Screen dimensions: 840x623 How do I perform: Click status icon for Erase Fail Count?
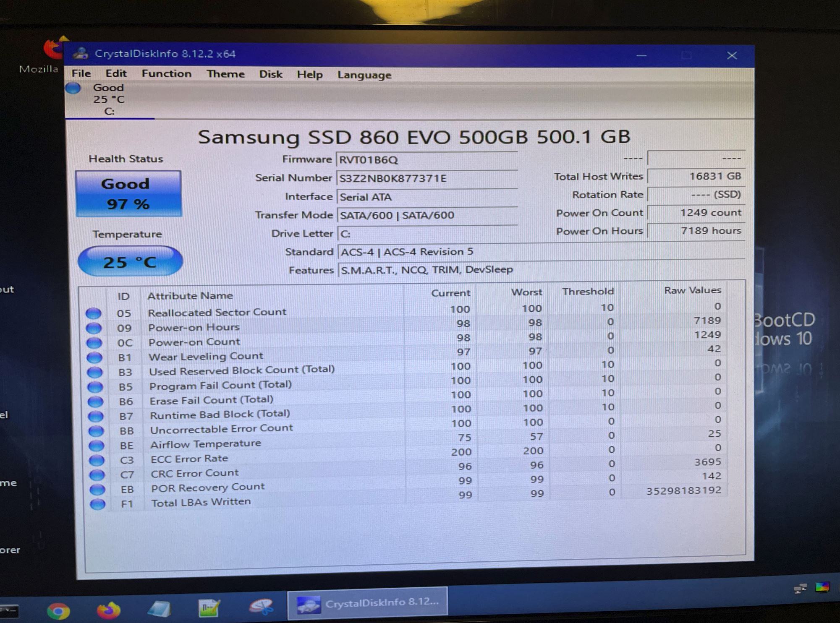pyautogui.click(x=95, y=401)
